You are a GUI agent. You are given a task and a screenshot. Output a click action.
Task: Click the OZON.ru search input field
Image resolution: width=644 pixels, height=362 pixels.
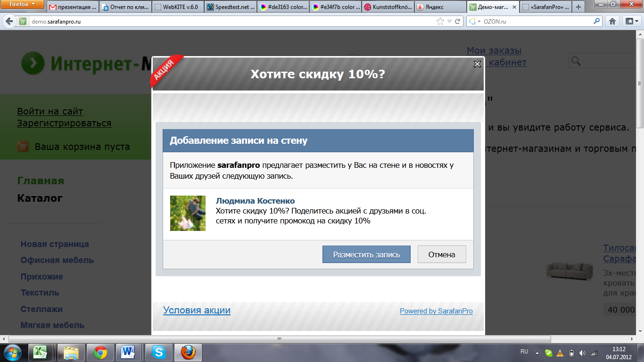pos(537,21)
